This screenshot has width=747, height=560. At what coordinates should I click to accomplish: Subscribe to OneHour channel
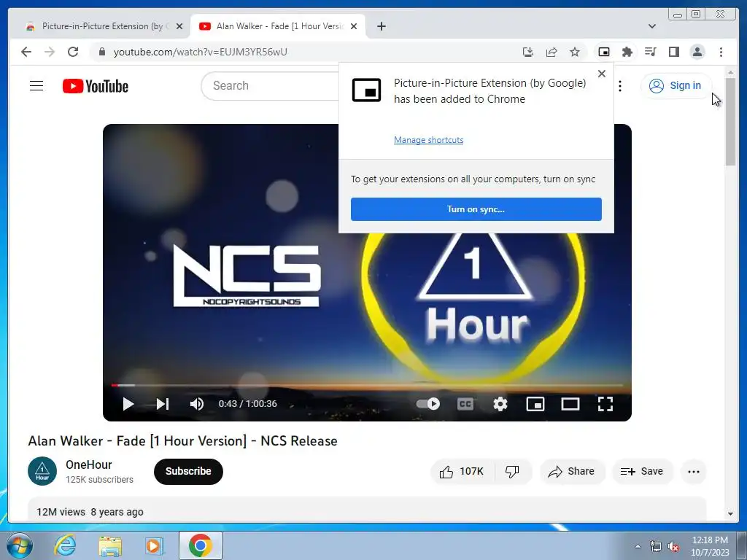[188, 472]
